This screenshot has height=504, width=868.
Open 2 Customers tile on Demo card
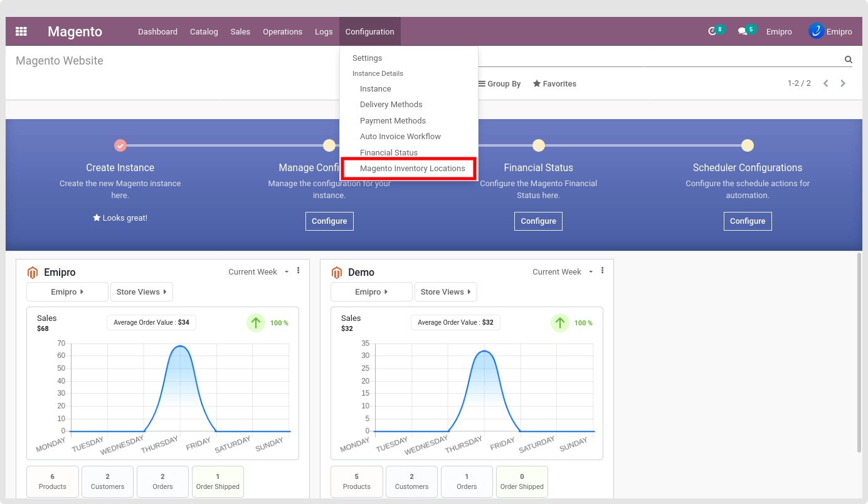click(411, 481)
